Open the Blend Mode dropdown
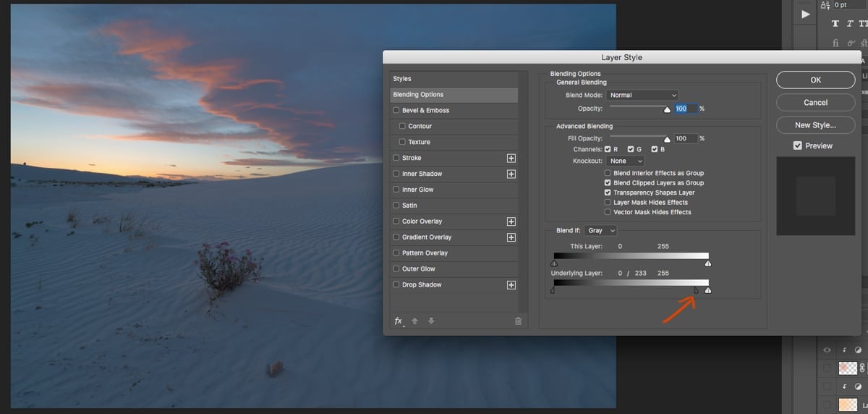The image size is (868, 414). tap(642, 95)
